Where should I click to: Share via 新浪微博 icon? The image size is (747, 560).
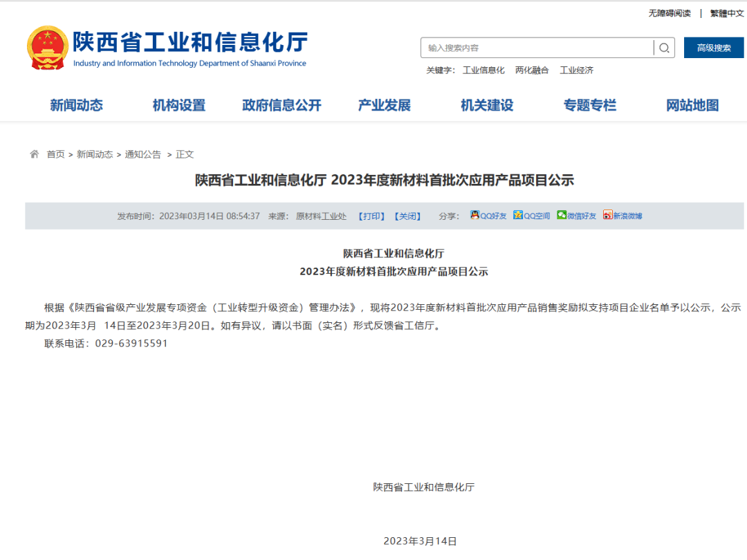click(x=607, y=215)
